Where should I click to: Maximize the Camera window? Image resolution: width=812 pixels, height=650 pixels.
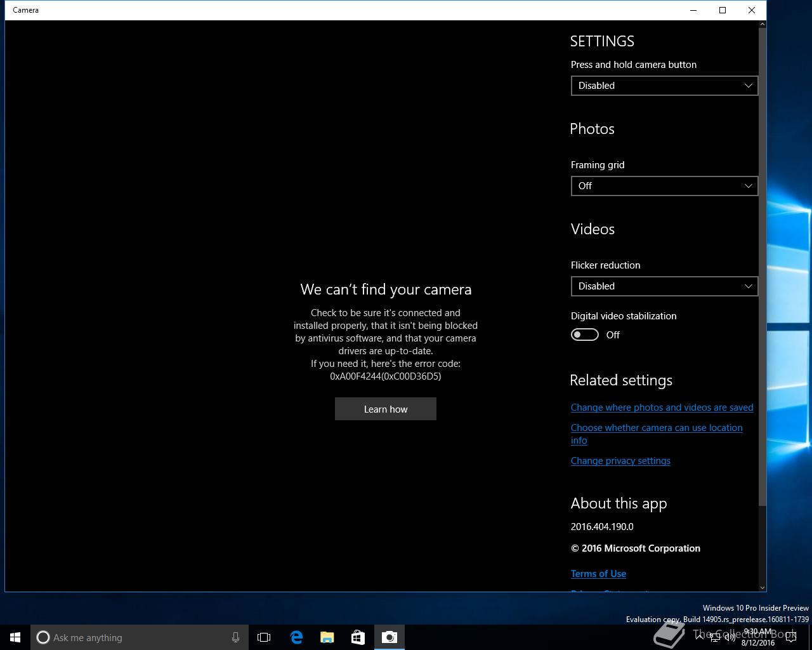click(x=723, y=10)
